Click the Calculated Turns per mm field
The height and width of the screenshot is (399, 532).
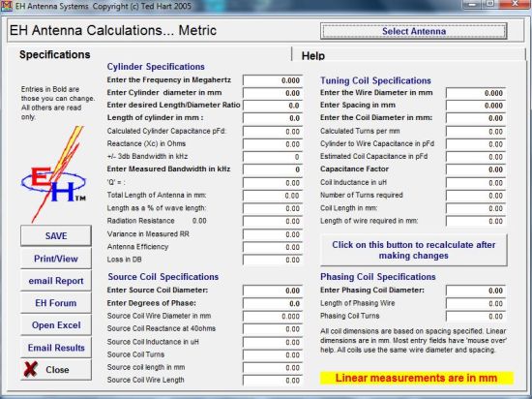pyautogui.click(x=476, y=132)
